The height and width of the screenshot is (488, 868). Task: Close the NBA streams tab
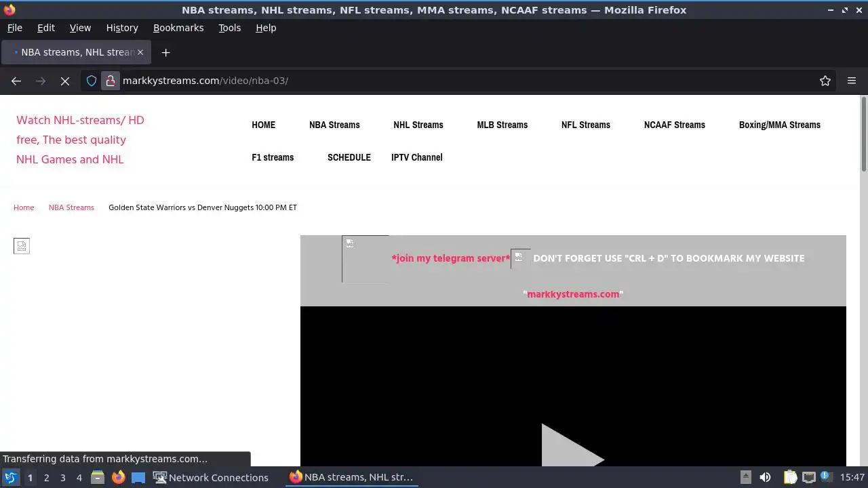[140, 52]
